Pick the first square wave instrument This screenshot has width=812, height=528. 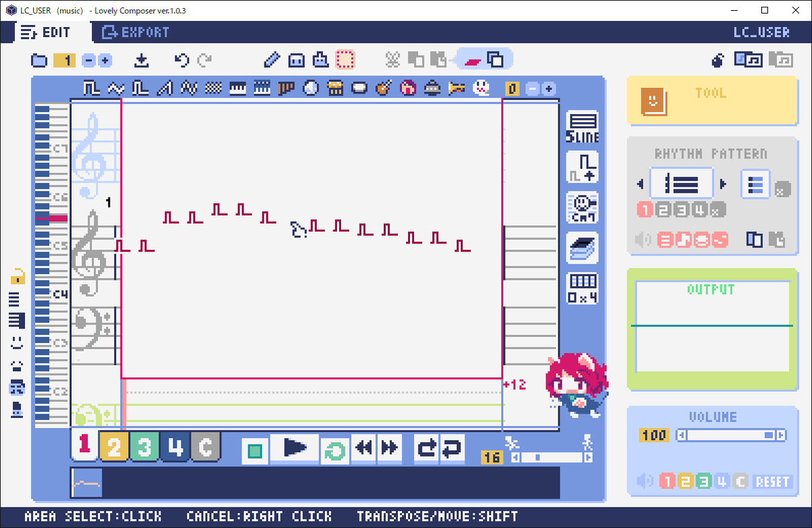click(x=91, y=88)
